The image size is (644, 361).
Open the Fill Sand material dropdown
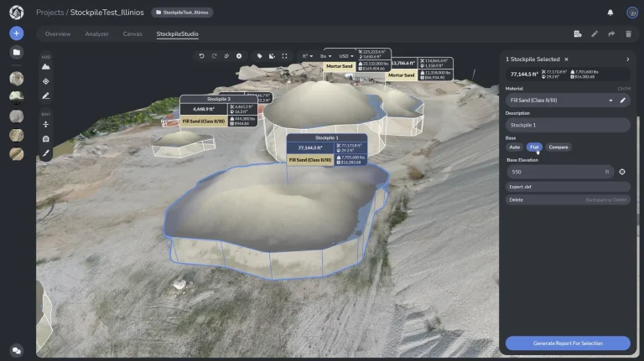pyautogui.click(x=562, y=101)
